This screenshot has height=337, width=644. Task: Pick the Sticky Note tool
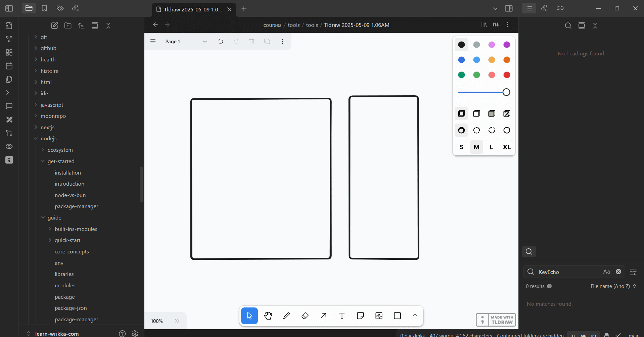point(360,316)
